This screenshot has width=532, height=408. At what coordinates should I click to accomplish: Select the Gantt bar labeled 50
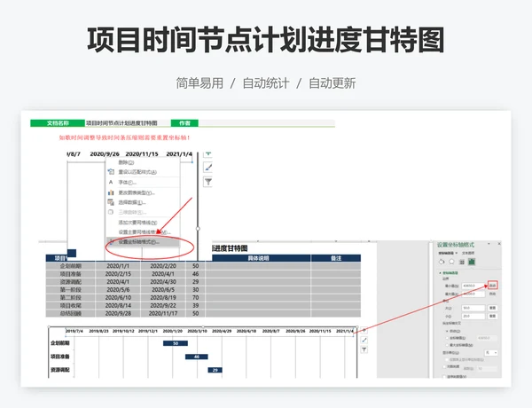coord(176,343)
